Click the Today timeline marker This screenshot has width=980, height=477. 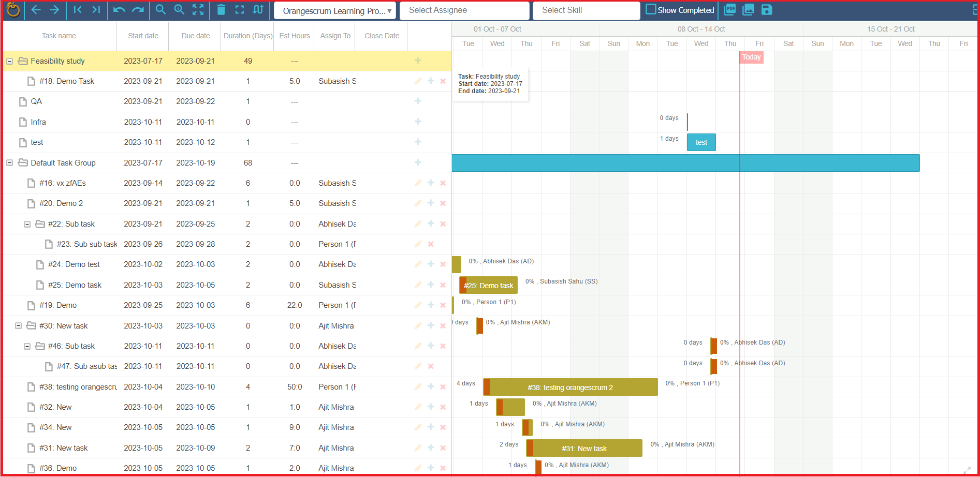point(752,57)
